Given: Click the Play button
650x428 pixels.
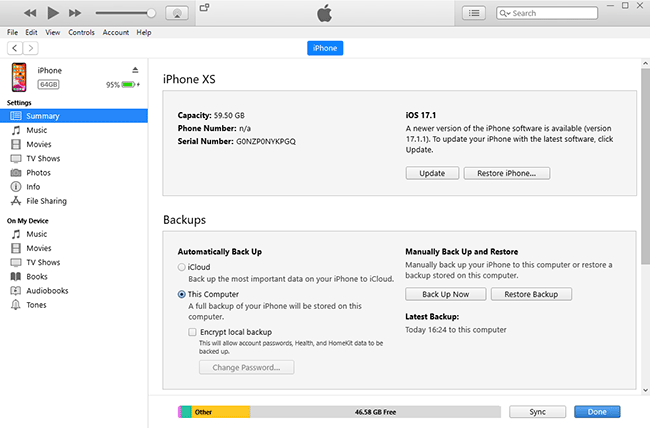Looking at the screenshot, I should coord(53,13).
